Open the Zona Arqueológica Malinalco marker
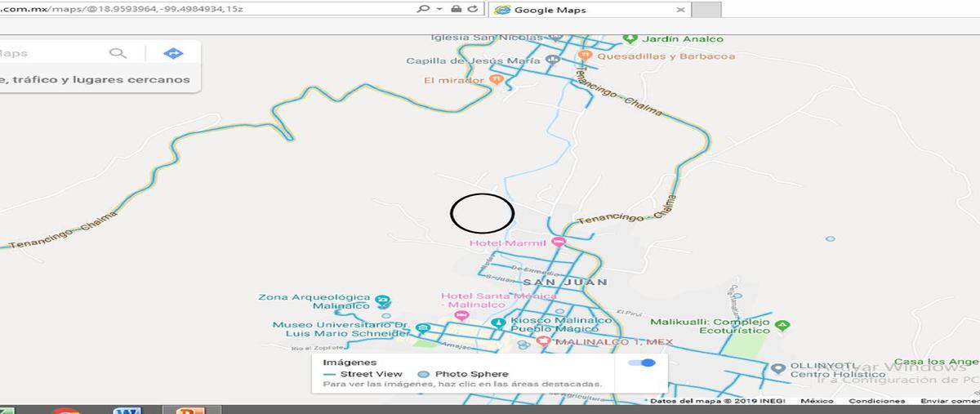The height and width of the screenshot is (414, 980). coord(384,300)
